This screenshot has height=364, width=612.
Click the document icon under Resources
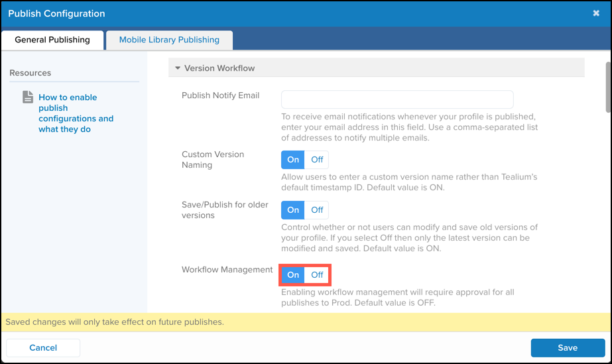pos(28,97)
